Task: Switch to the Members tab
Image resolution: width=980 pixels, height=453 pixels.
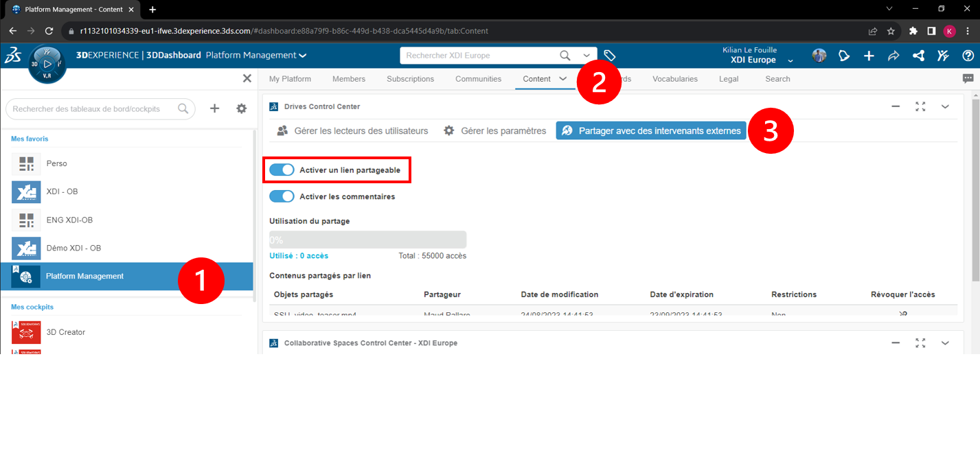Action: tap(349, 79)
